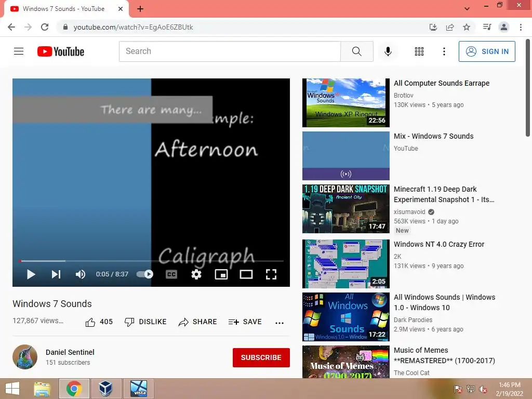Open a new browser tab
Viewport: 532px width, 399px height.
(x=140, y=9)
